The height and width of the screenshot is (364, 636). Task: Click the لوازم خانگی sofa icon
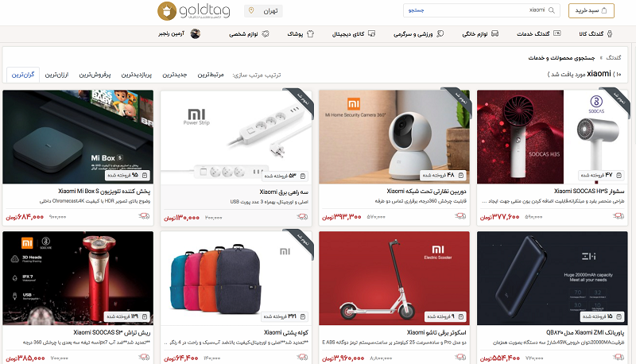tap(494, 33)
